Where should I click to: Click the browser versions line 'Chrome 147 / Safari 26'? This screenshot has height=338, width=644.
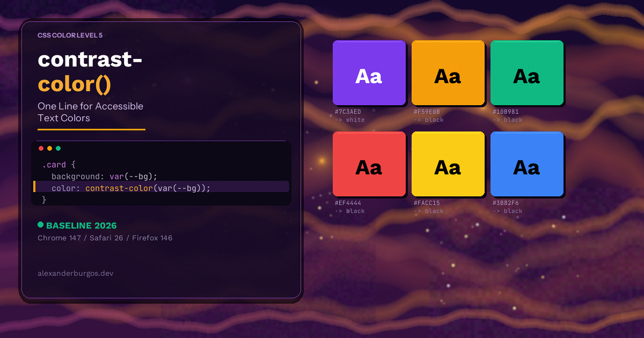105,238
